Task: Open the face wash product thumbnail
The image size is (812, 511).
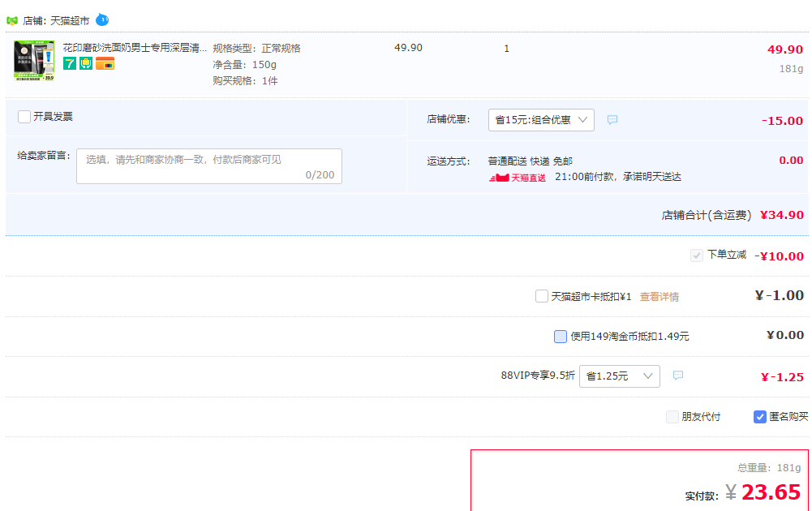Action: 33,61
